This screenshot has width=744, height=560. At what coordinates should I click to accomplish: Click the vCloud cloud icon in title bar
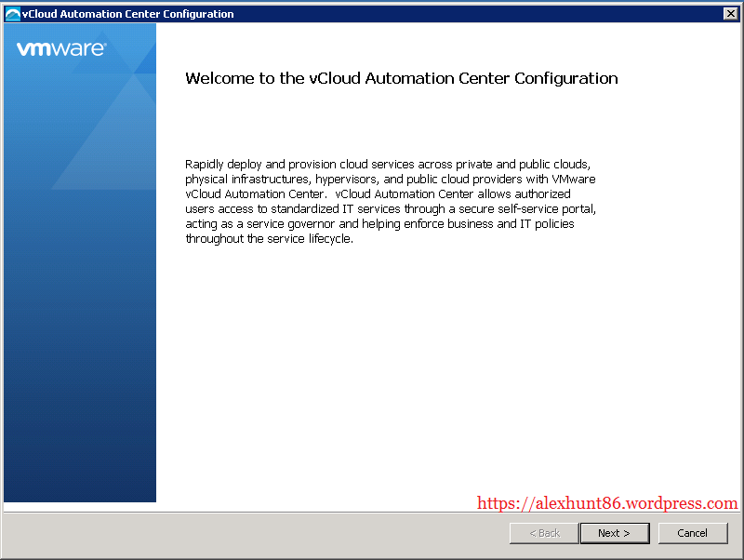pyautogui.click(x=12, y=14)
